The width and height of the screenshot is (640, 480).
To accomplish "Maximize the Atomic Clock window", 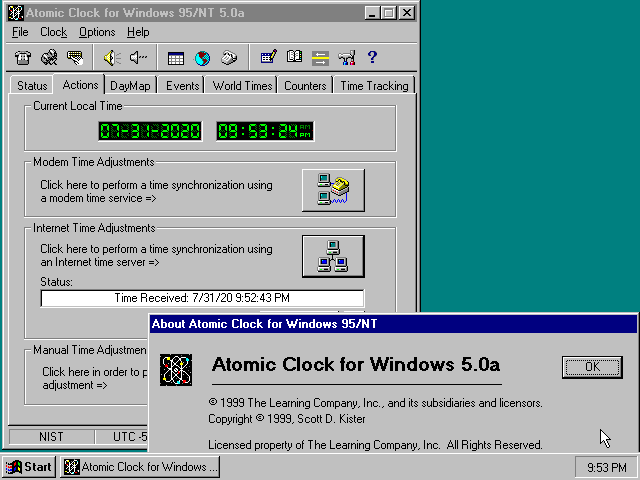I will point(389,13).
